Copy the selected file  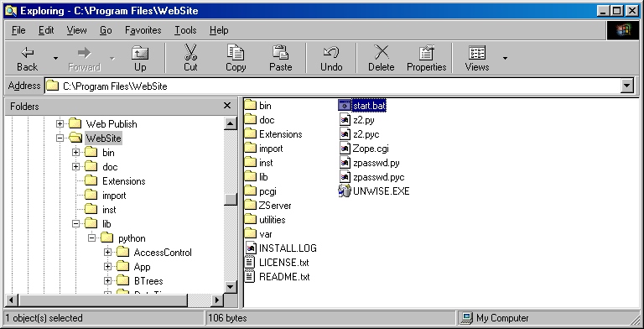tap(236, 59)
